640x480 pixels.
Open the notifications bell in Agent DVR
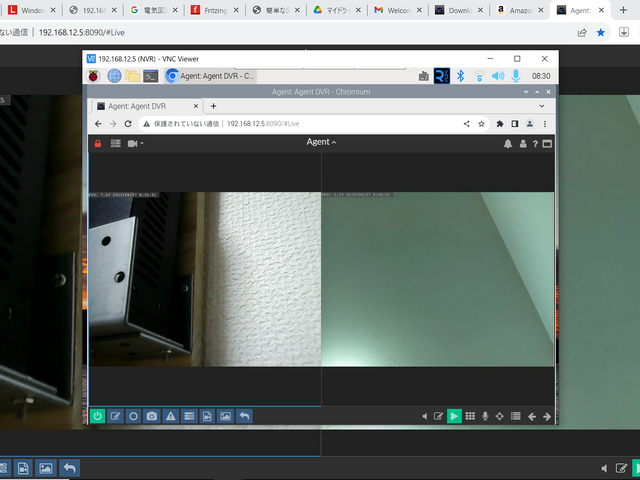(x=508, y=143)
